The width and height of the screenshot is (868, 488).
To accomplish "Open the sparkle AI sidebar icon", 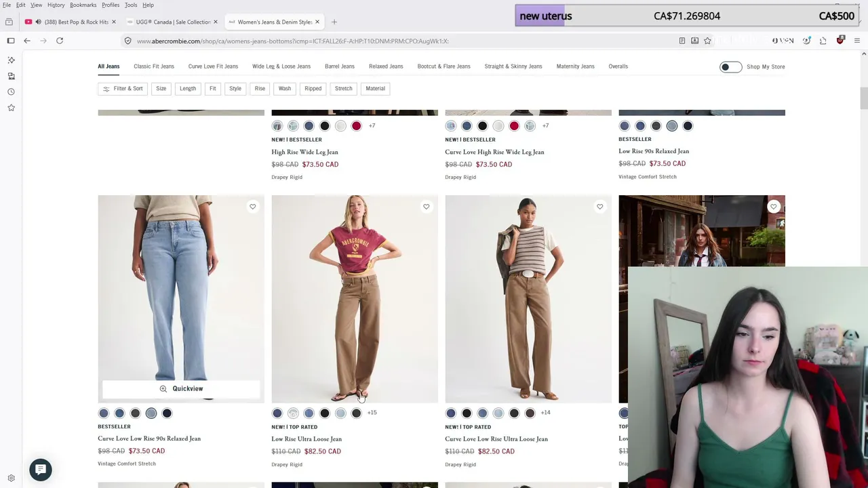I will (11, 60).
